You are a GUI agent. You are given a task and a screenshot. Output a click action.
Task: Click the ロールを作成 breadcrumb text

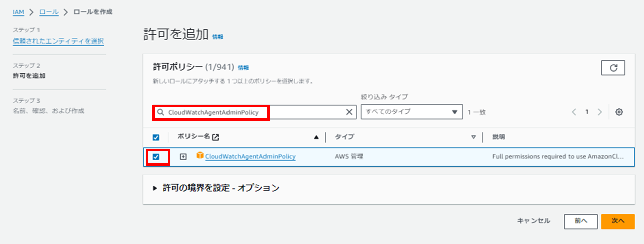[x=93, y=11]
